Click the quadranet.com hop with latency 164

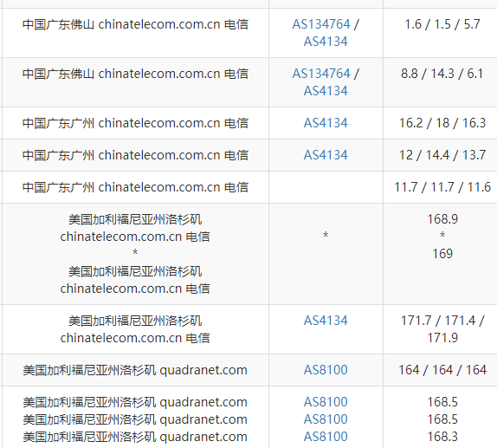[135, 370]
